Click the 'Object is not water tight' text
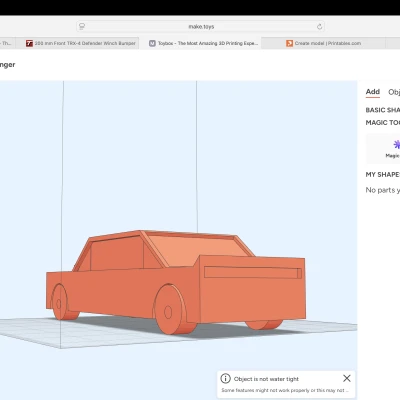400x400 pixels. pos(266,379)
